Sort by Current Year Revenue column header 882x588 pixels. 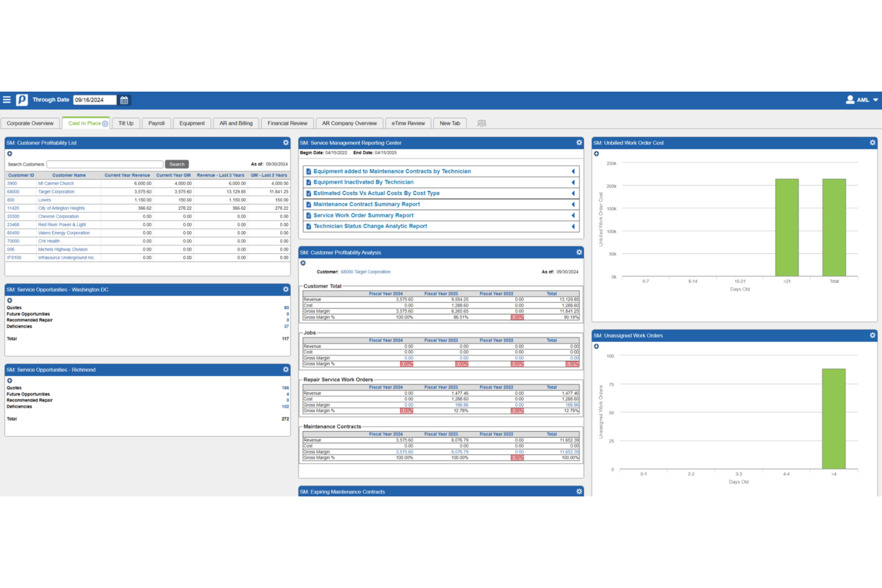coord(127,175)
